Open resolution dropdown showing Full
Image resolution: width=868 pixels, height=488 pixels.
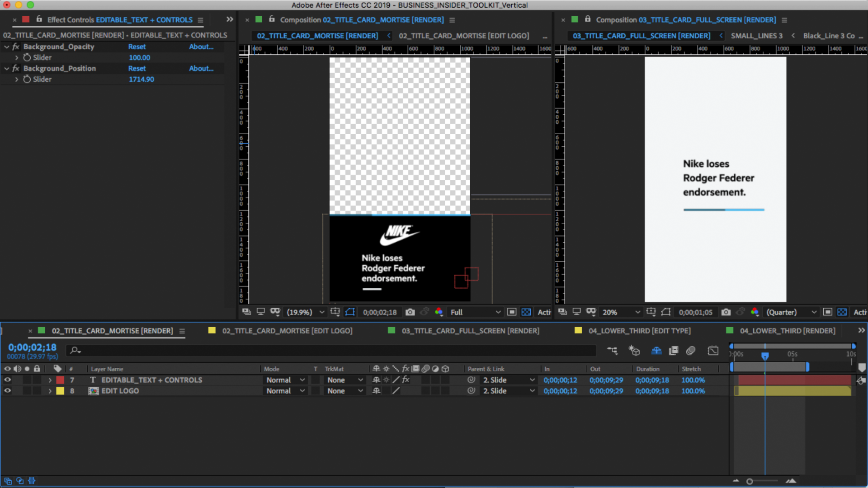(x=475, y=312)
